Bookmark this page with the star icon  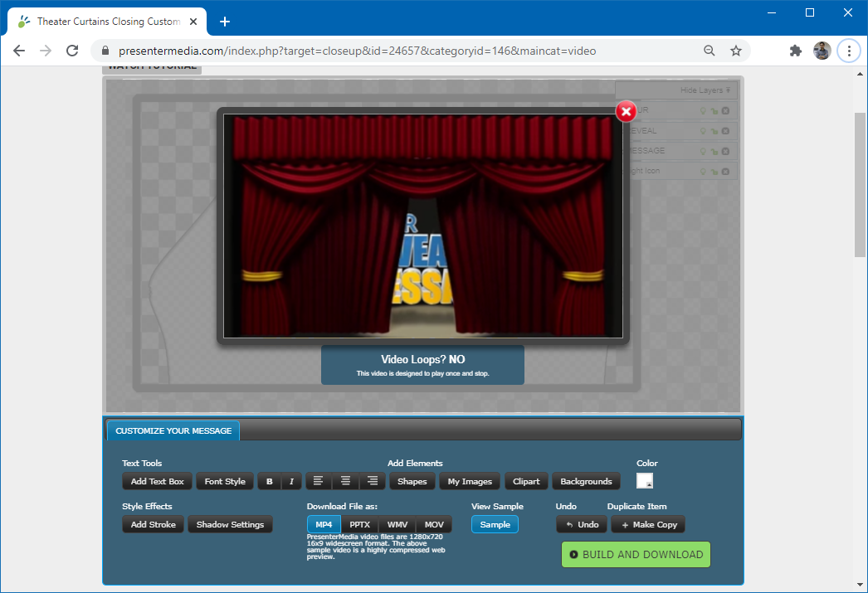click(735, 51)
